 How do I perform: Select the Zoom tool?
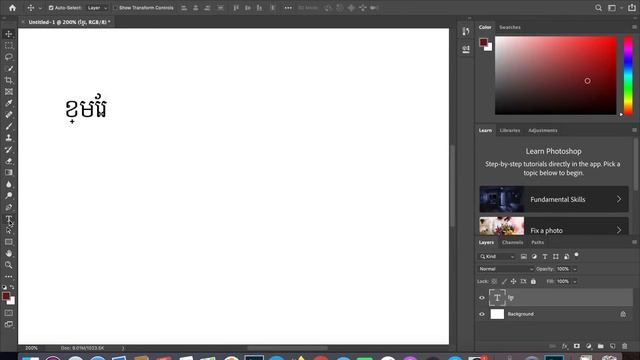coord(9,265)
